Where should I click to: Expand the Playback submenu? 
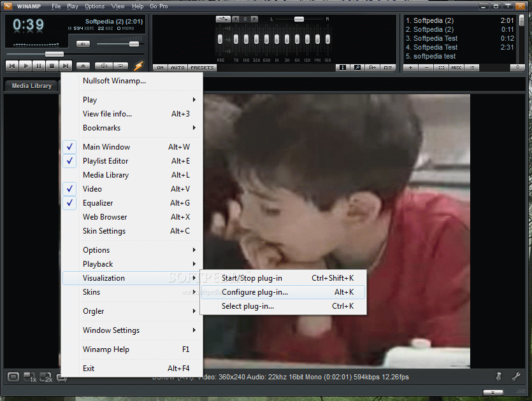133,264
